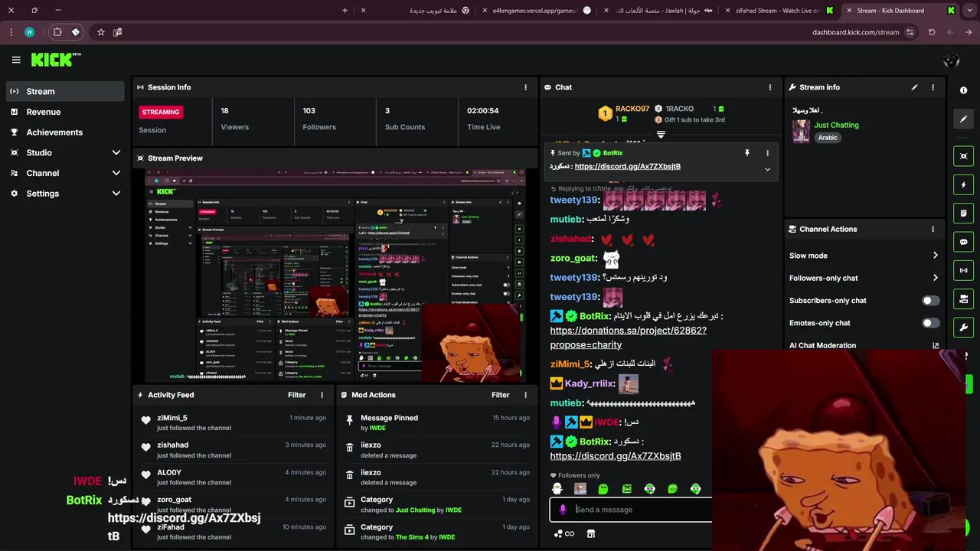This screenshot has height=551, width=980.
Task: Click the Arabic language tag
Action: 828,138
